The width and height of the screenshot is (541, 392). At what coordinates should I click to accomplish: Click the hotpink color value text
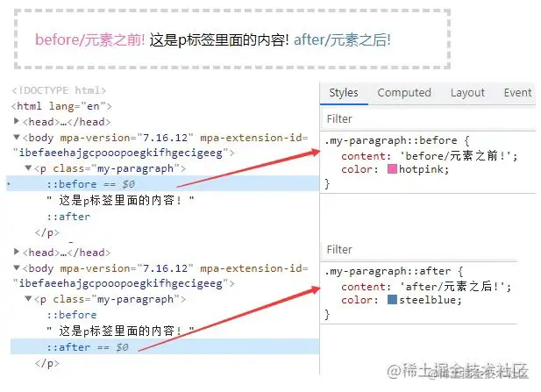421,169
